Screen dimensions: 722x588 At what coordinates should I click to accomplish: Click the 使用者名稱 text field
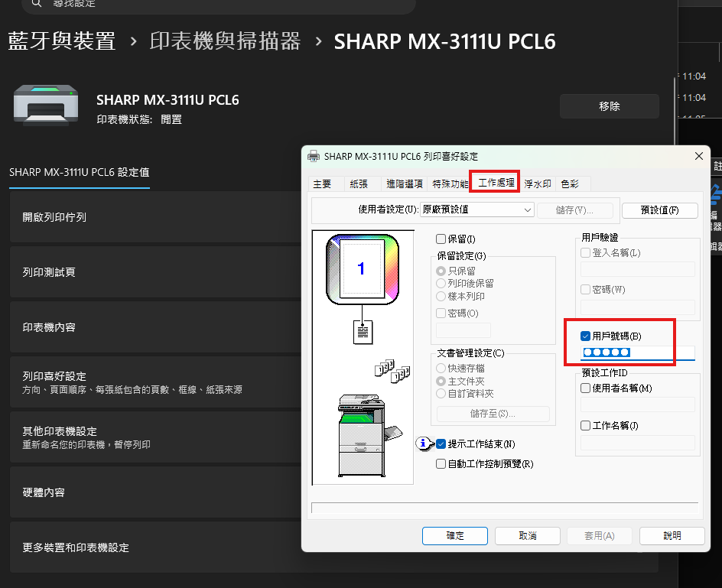pos(638,404)
